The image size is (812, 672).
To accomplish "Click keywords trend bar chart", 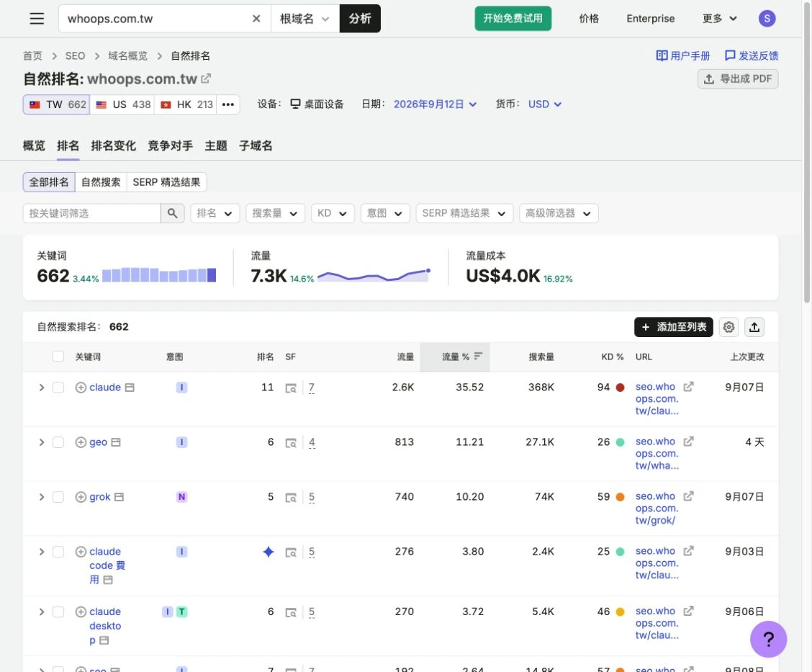I will 159,274.
